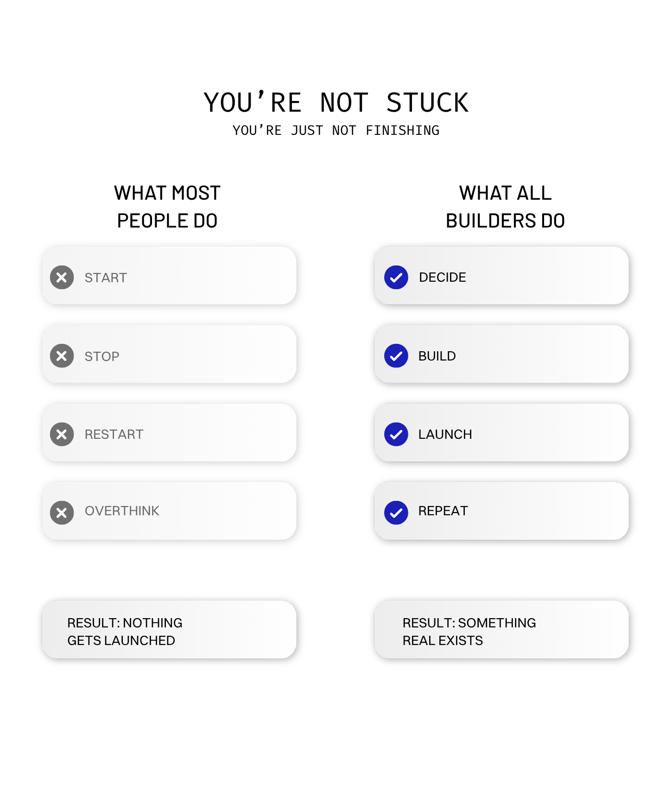Click the 'You're Not Stuck' title
This screenshot has height=797, width=672.
pyautogui.click(x=336, y=102)
